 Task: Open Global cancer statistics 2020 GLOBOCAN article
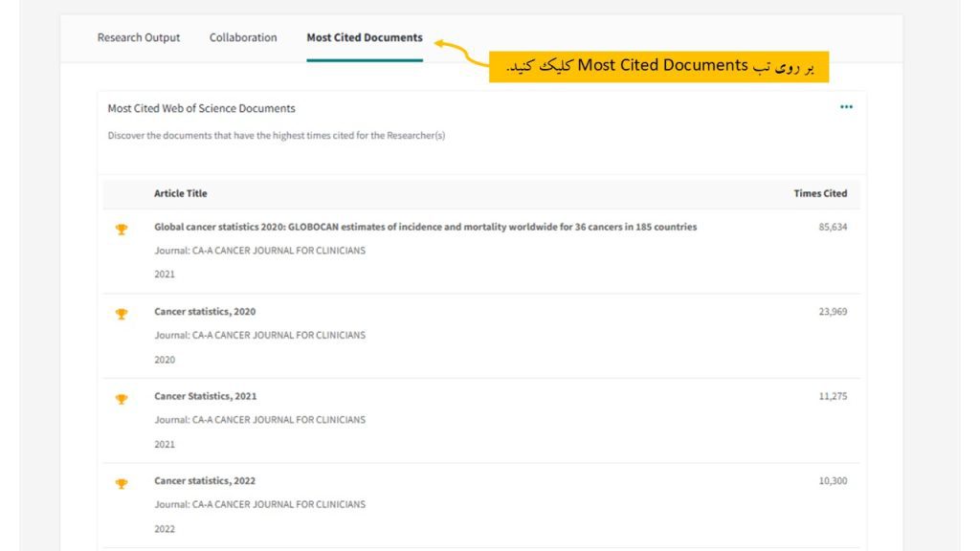tap(425, 228)
